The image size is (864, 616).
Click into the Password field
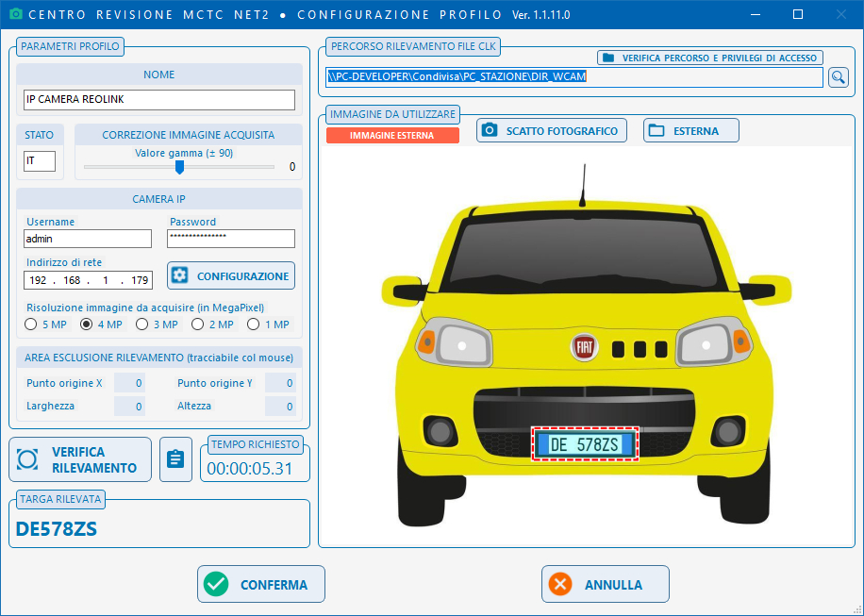(x=230, y=239)
